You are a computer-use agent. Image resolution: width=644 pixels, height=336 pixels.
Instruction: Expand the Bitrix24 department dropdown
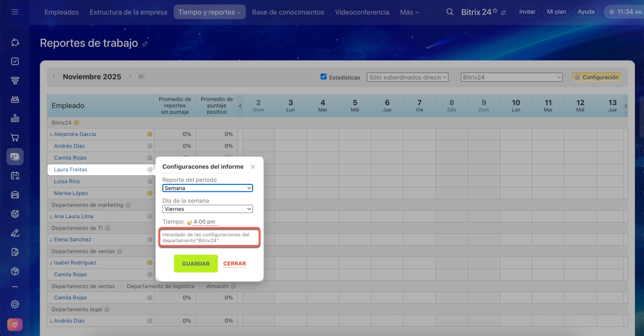pyautogui.click(x=511, y=77)
